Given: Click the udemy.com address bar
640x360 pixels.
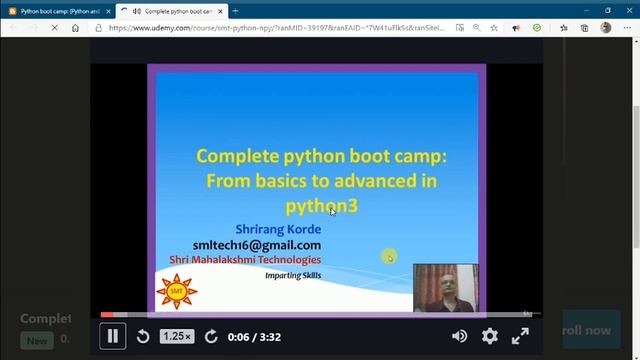Looking at the screenshot, I should 277,28.
